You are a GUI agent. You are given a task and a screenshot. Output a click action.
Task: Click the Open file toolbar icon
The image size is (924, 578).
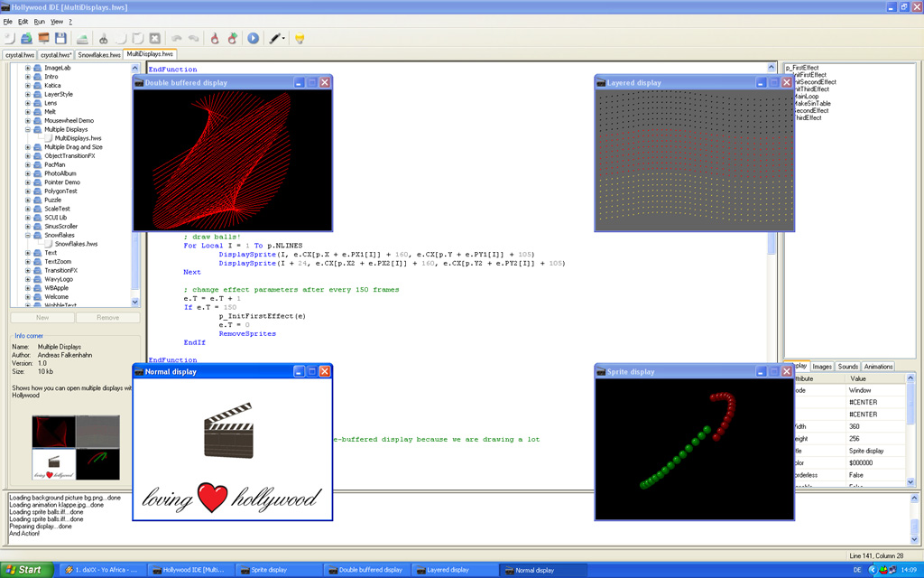[x=26, y=38]
